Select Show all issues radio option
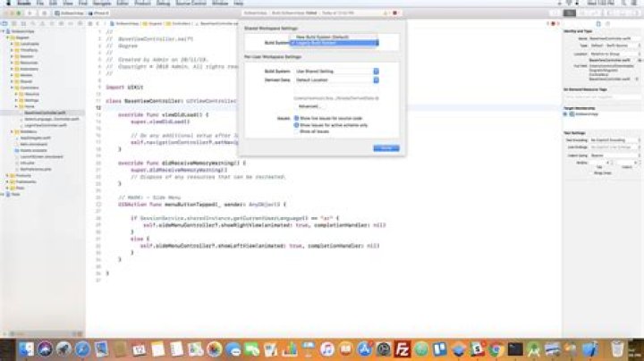 point(296,131)
